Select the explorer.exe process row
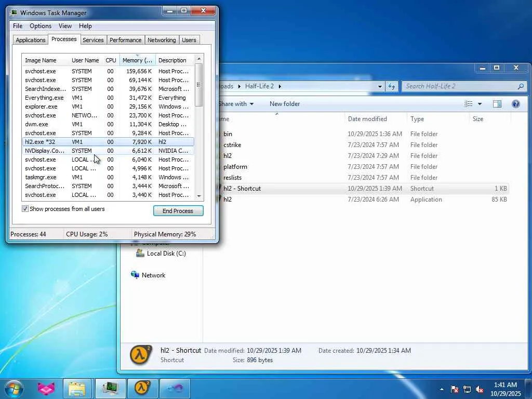532x399 pixels. [108, 107]
